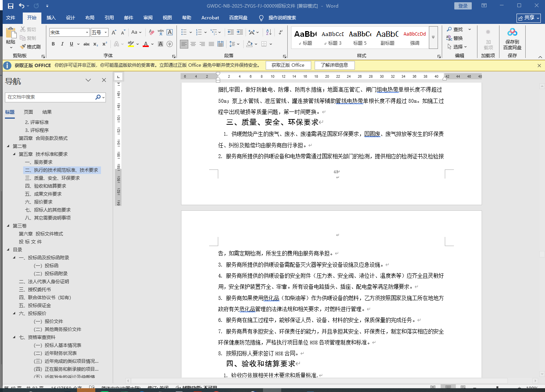This screenshot has width=545, height=392.
Task: Toggle Center alignment
Action: pos(193,44)
